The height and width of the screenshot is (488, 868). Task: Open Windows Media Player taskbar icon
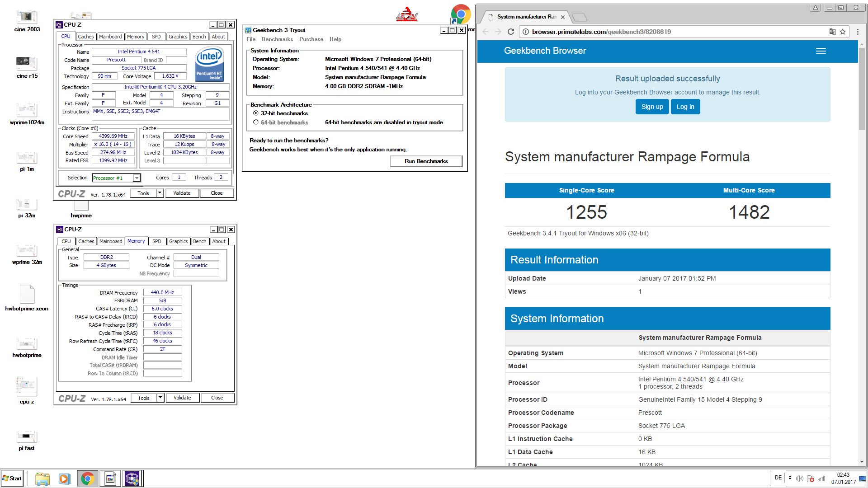click(64, 479)
